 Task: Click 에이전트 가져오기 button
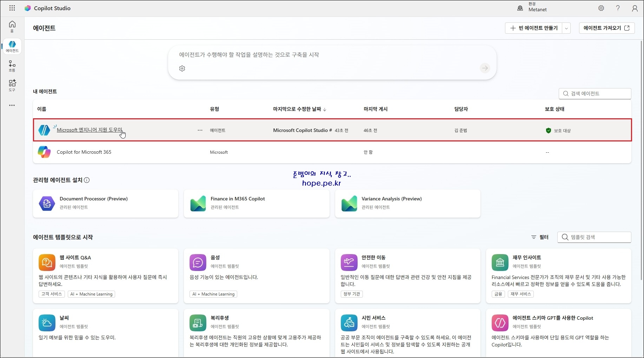click(x=607, y=28)
